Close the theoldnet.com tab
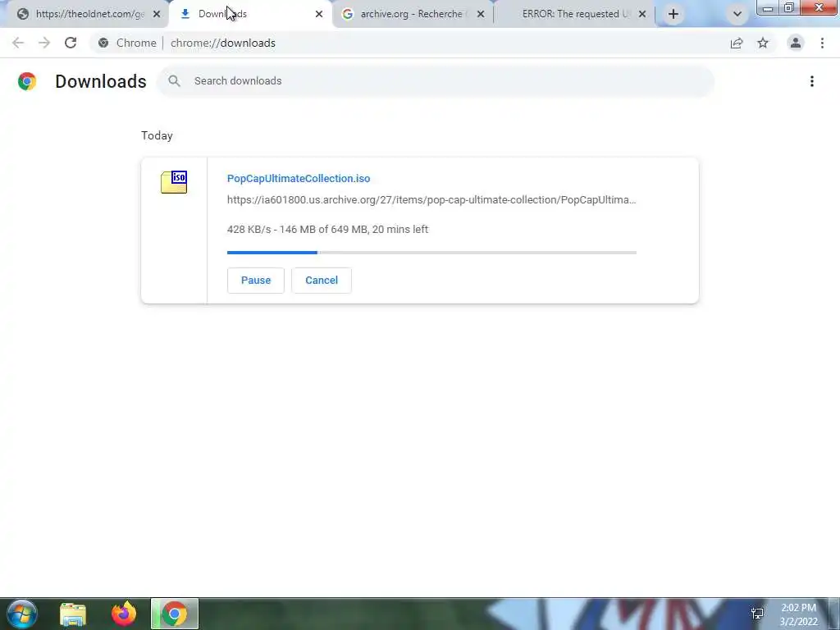Viewport: 840px width, 630px height. [157, 14]
